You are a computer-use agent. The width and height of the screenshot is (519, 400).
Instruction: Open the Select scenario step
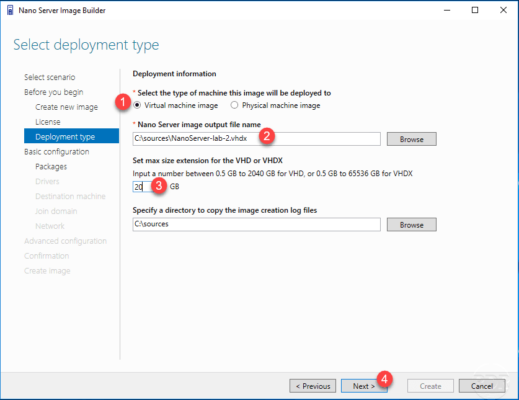50,77
